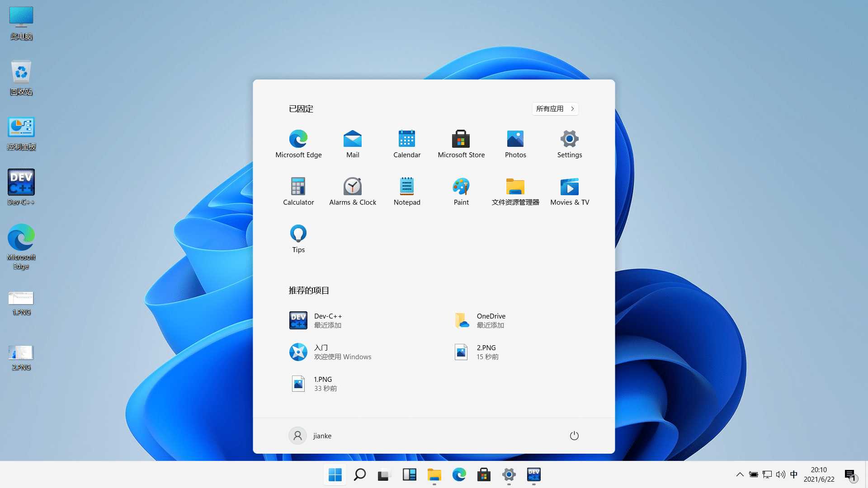Select the 2.PNG desktop file
Image resolution: width=868 pixels, height=488 pixels.
click(x=21, y=358)
